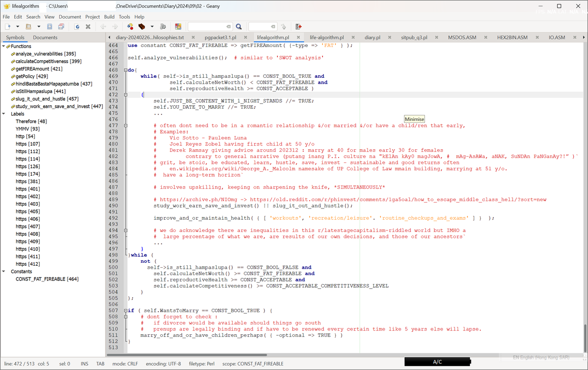Open the new-file template dropdown arrow
Screen dimensions: 588x370
18,26
